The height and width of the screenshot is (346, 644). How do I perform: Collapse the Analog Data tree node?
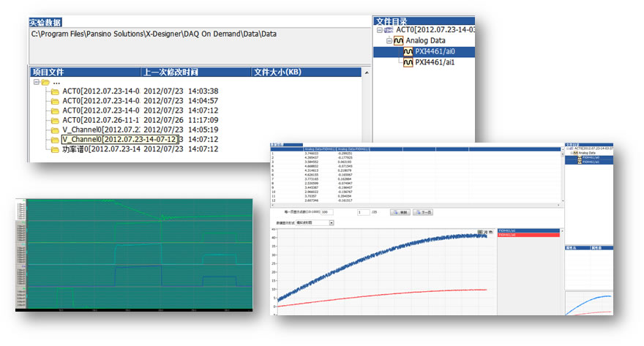(x=390, y=41)
